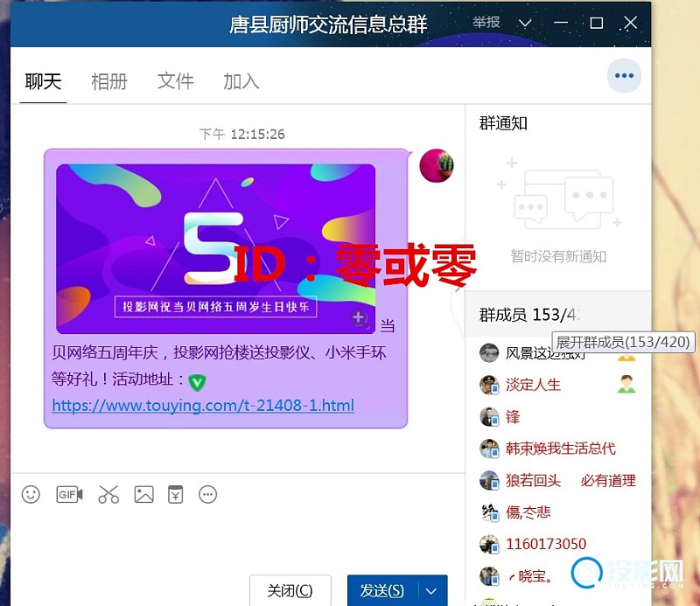
Task: Maximize the group chat window
Action: tap(597, 23)
